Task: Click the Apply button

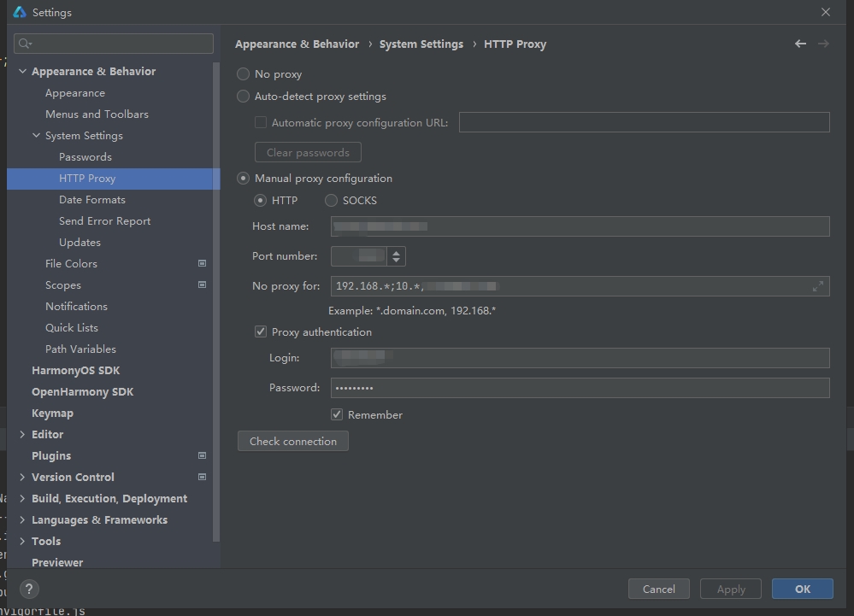Action: click(731, 589)
